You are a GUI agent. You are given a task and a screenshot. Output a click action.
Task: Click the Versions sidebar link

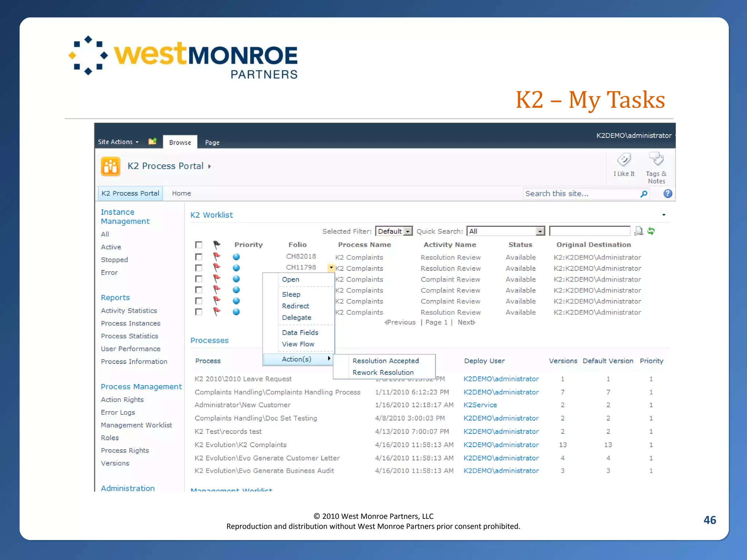click(115, 463)
